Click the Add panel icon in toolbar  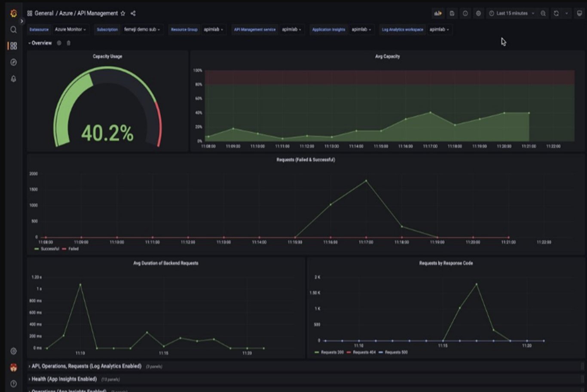coord(438,13)
